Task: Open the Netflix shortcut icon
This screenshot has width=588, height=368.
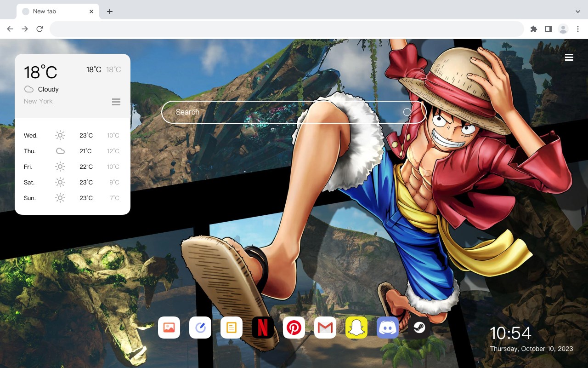Action: pyautogui.click(x=263, y=328)
